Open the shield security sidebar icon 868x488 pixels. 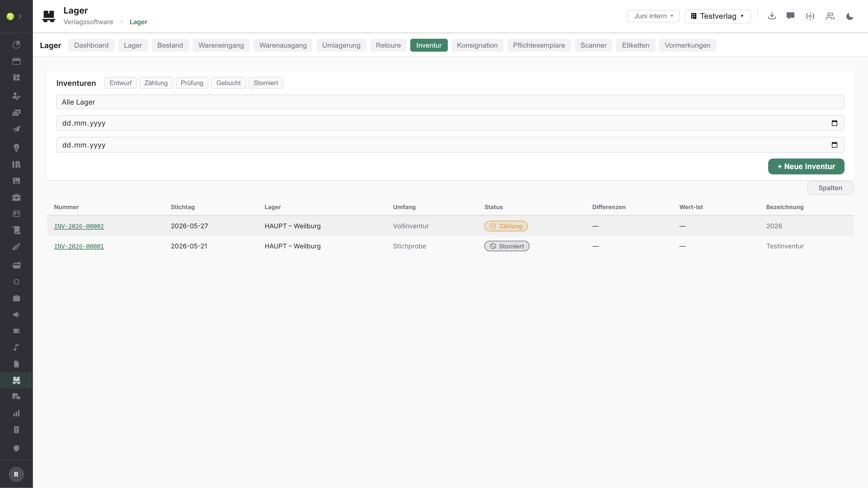pyautogui.click(x=16, y=448)
